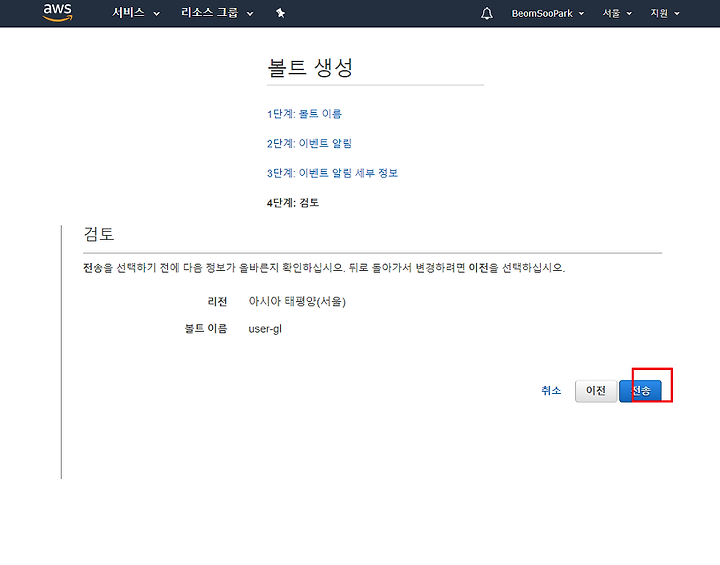Viewport: 720px width, 565px height.
Task: Click the 이전 previous button
Action: tap(596, 391)
